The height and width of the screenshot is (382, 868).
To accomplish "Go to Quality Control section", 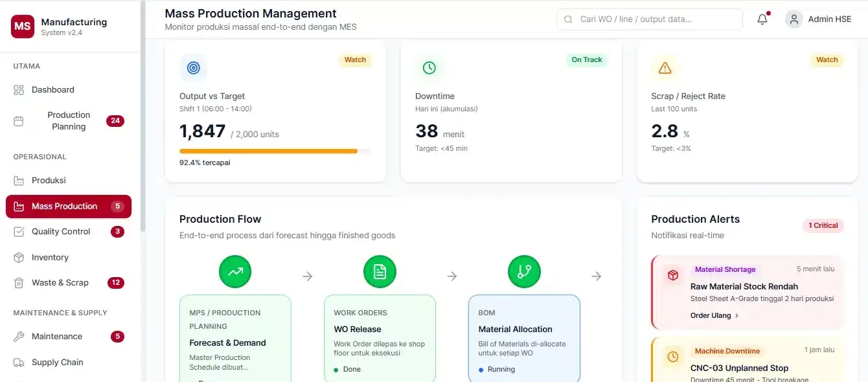I will click(x=61, y=232).
